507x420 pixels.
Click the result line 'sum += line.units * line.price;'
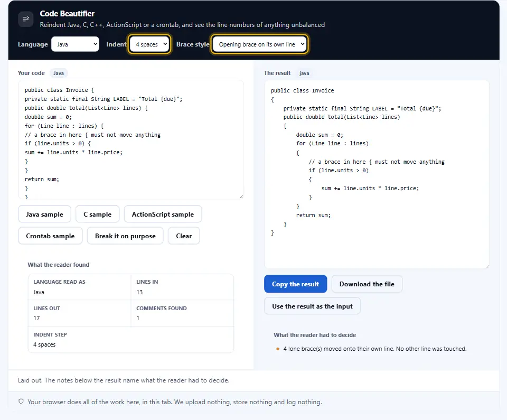pyautogui.click(x=370, y=188)
